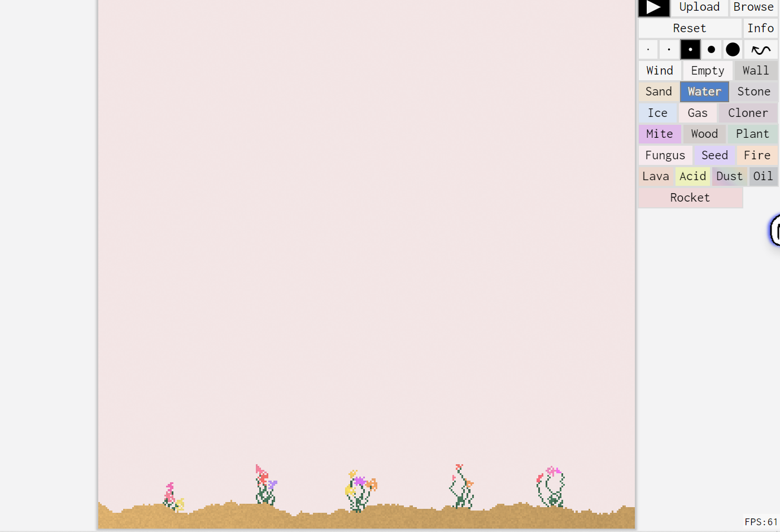The height and width of the screenshot is (532, 780).
Task: Open the Info panel
Action: pos(760,28)
